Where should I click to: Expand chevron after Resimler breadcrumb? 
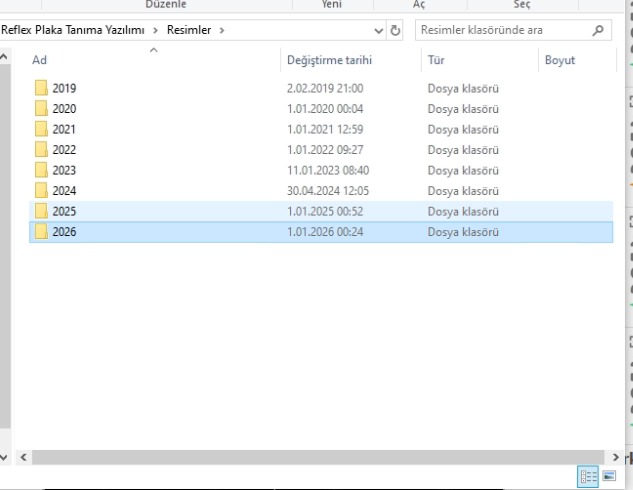222,30
